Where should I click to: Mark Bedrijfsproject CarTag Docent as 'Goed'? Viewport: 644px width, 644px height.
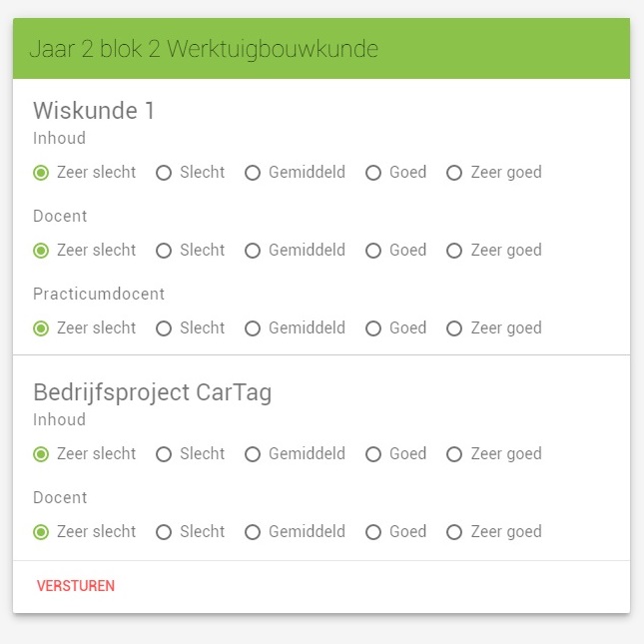[x=373, y=532]
